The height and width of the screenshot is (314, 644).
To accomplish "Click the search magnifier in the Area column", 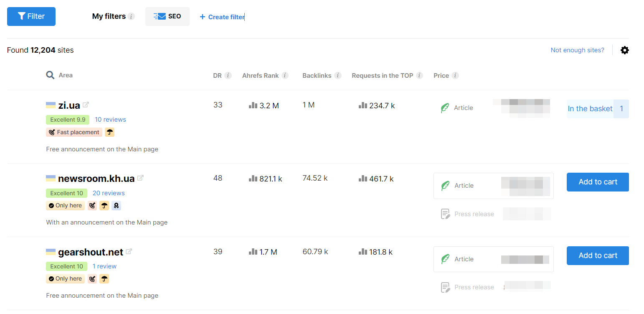I will (50, 75).
